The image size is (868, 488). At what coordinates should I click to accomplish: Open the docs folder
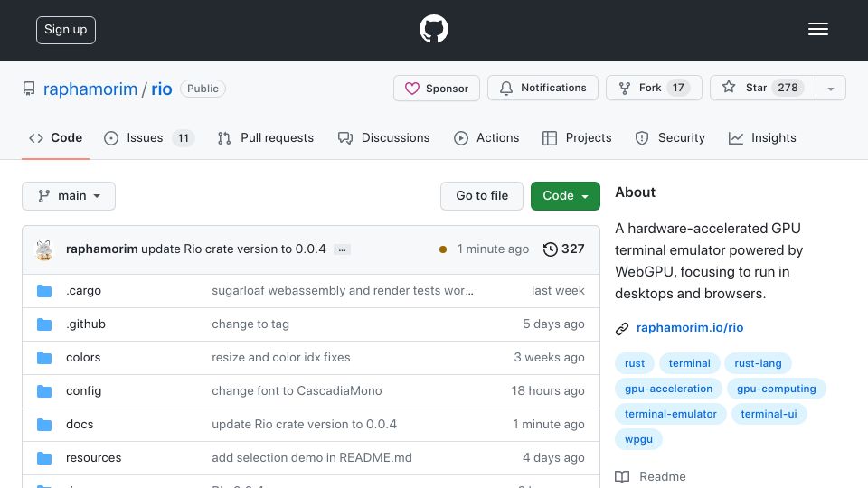(x=80, y=424)
